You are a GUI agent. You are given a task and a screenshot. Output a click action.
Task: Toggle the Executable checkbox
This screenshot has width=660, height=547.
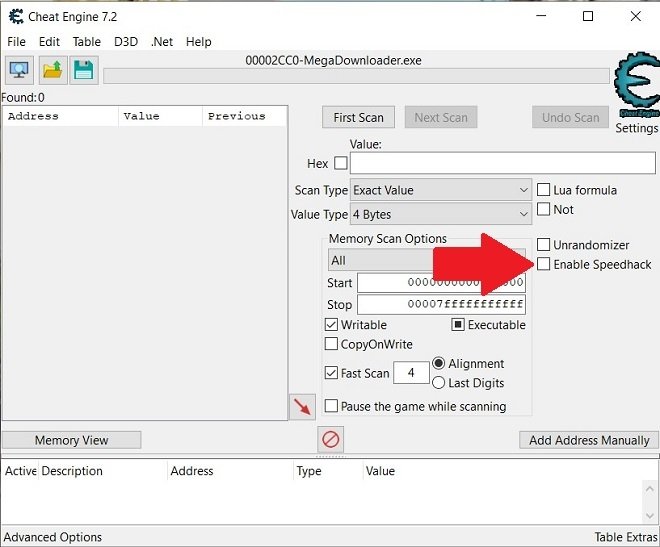point(458,325)
